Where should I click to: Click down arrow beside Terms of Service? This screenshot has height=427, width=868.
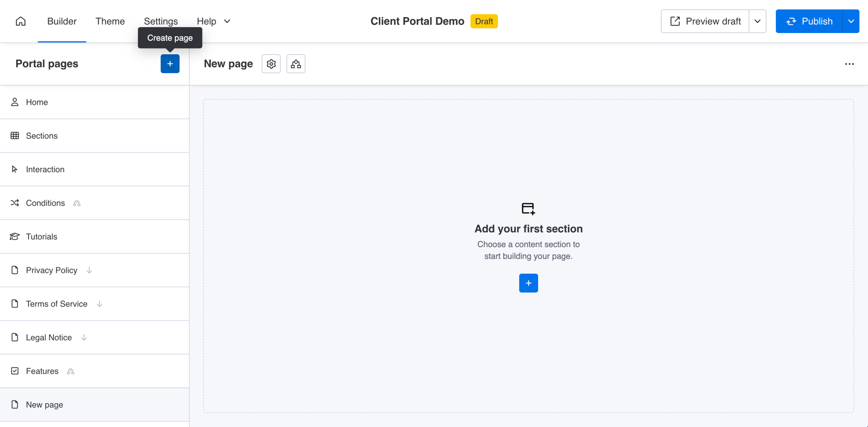pyautogui.click(x=99, y=304)
